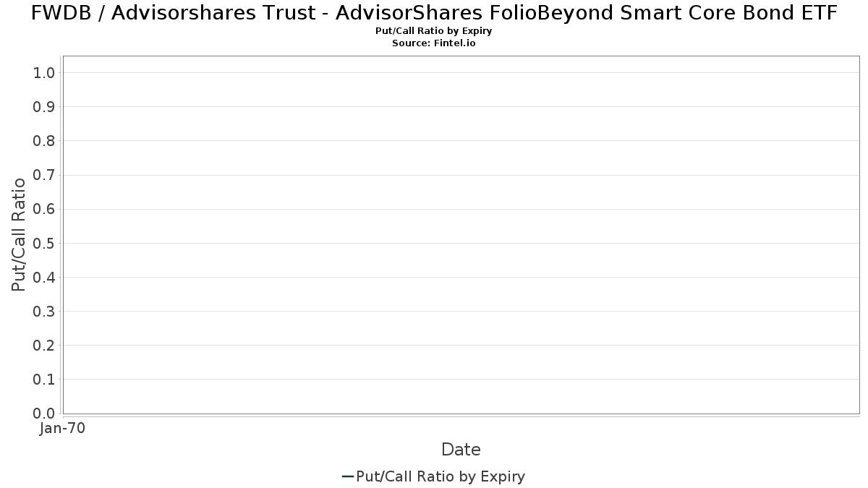This screenshot has height=488, width=868.
Task: Click the 0.7 y-axis tick label
Action: point(44,175)
